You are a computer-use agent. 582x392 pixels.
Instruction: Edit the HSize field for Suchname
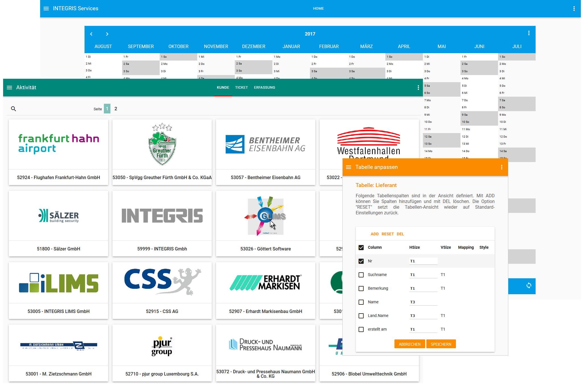click(423, 275)
